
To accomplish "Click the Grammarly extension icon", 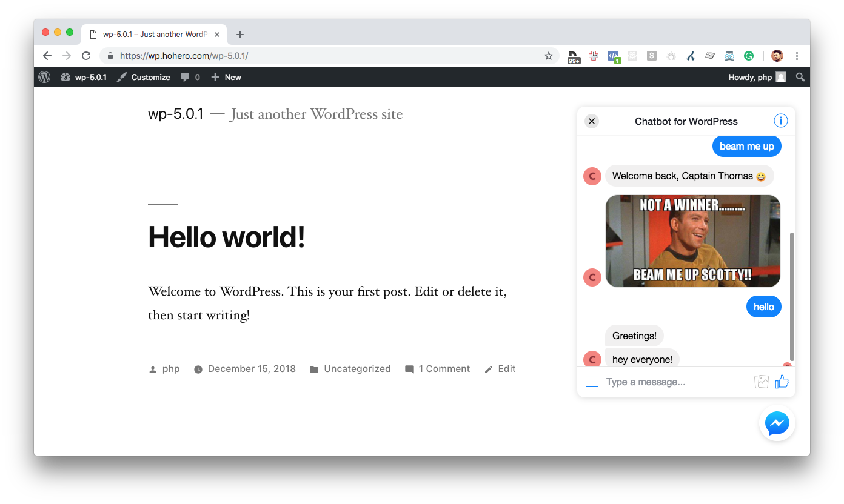I will point(749,55).
